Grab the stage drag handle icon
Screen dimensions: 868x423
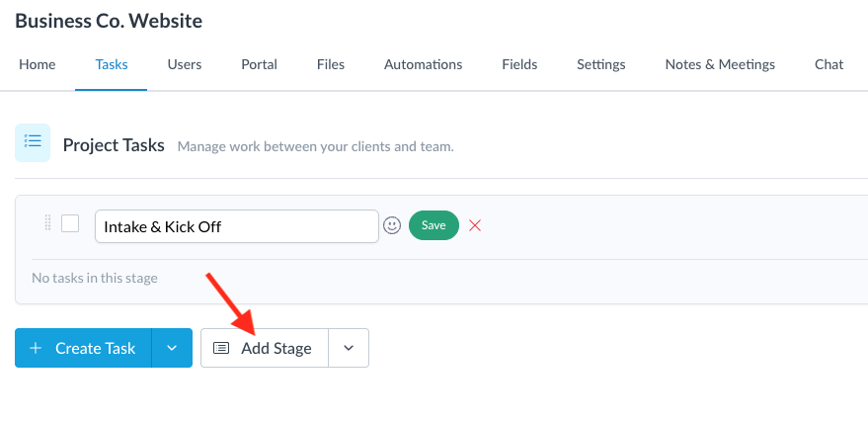(47, 222)
